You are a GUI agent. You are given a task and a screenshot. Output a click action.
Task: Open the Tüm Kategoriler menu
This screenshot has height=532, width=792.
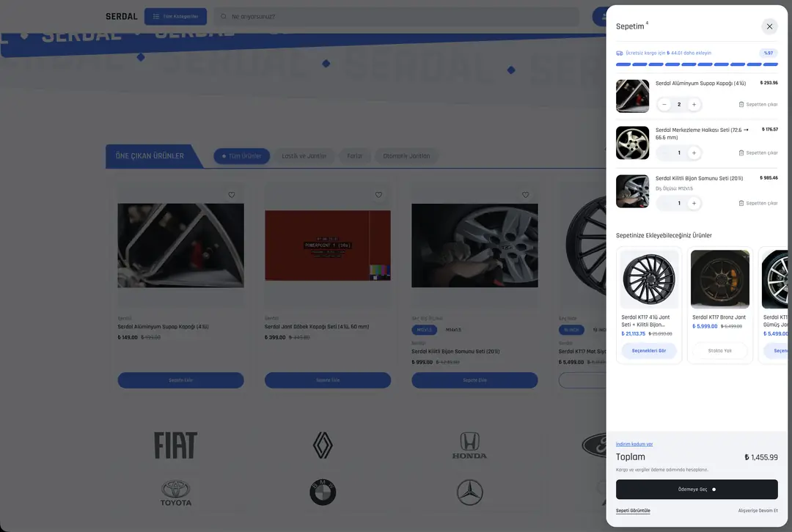point(175,17)
